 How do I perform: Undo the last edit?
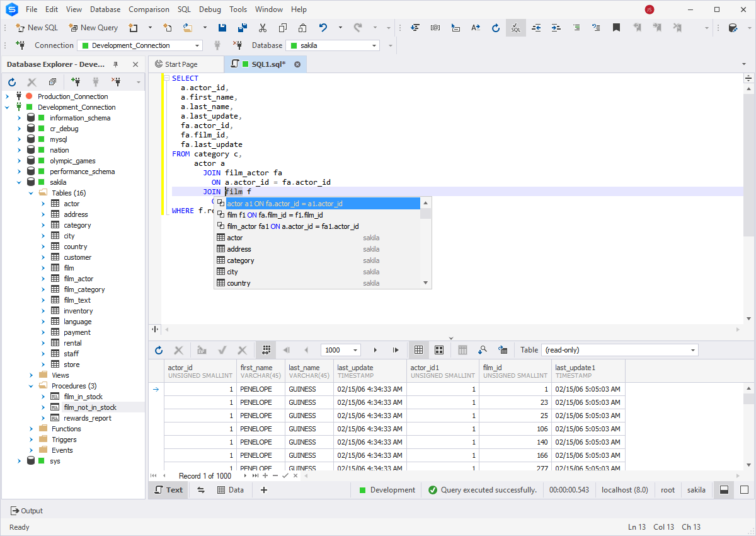pos(322,28)
